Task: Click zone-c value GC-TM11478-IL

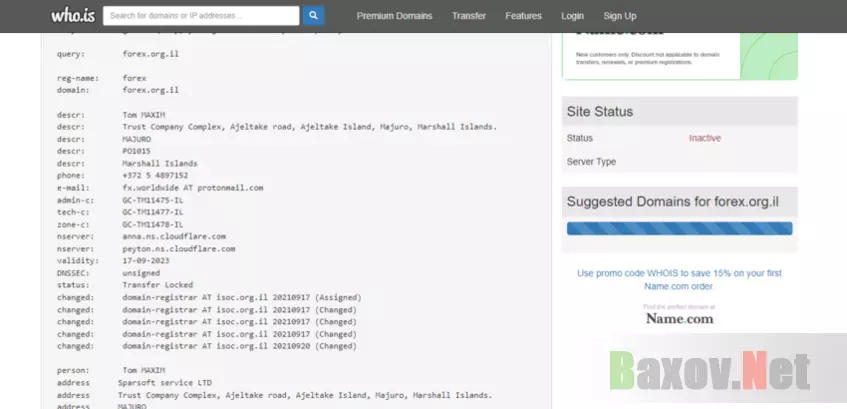Action: click(x=153, y=224)
